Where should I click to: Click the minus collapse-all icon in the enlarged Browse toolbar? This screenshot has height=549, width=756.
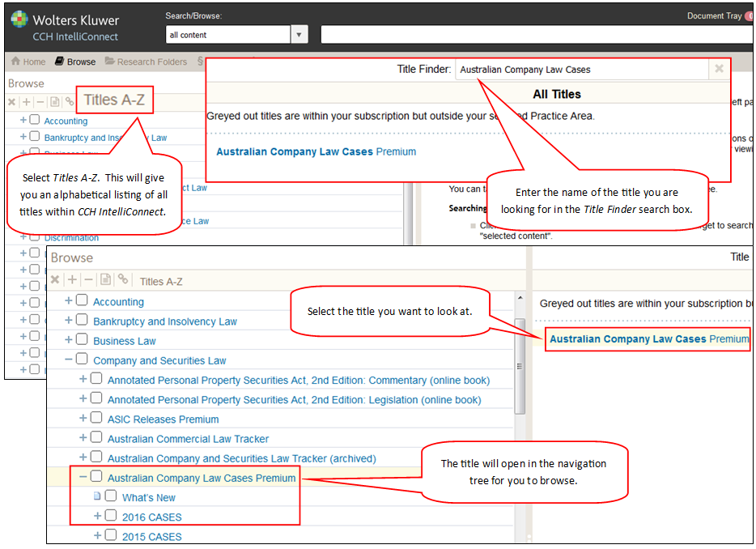coord(88,280)
